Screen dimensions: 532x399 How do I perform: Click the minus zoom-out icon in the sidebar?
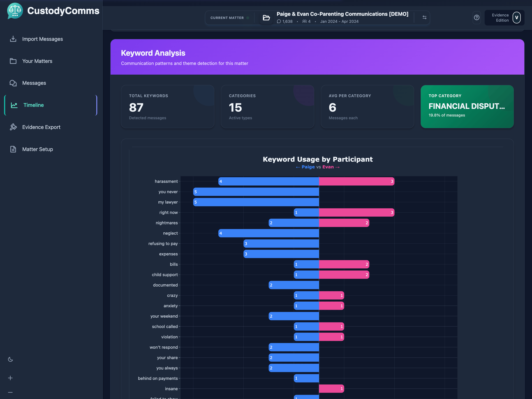point(10,392)
